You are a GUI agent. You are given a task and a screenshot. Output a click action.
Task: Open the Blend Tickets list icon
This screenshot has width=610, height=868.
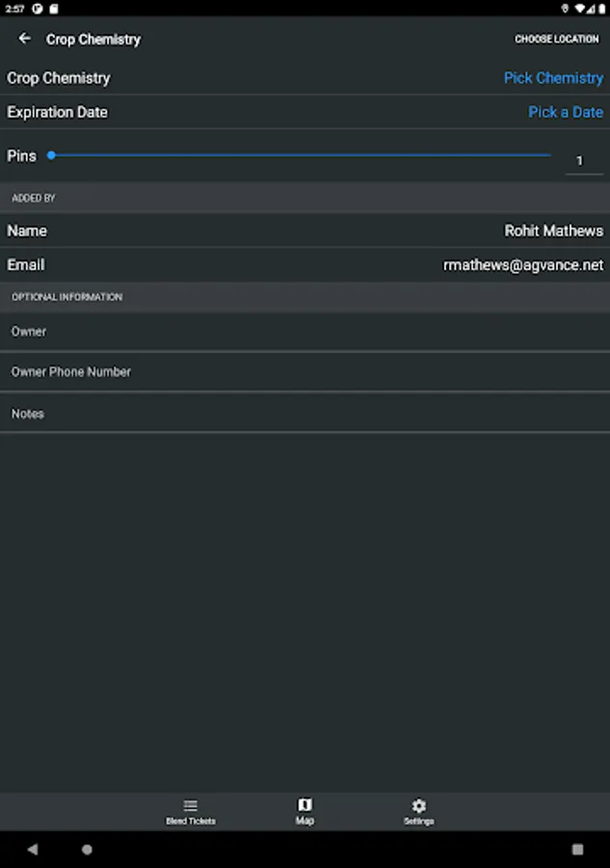191,806
